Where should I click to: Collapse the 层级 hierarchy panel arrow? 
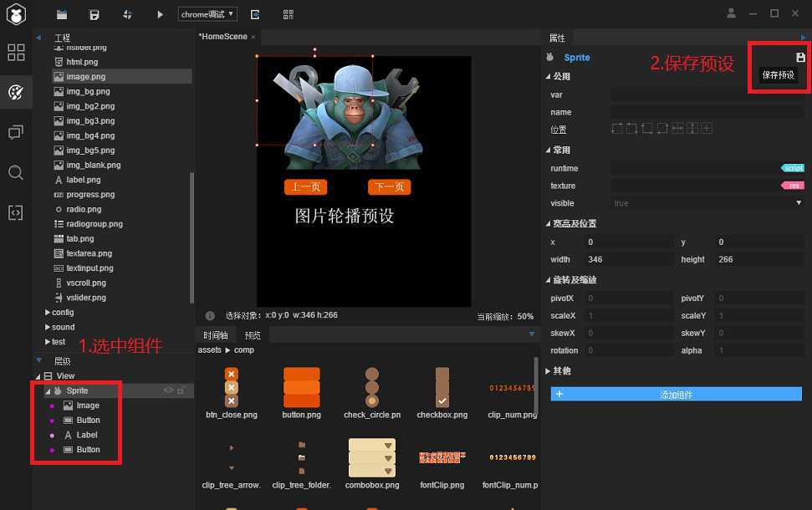point(38,360)
